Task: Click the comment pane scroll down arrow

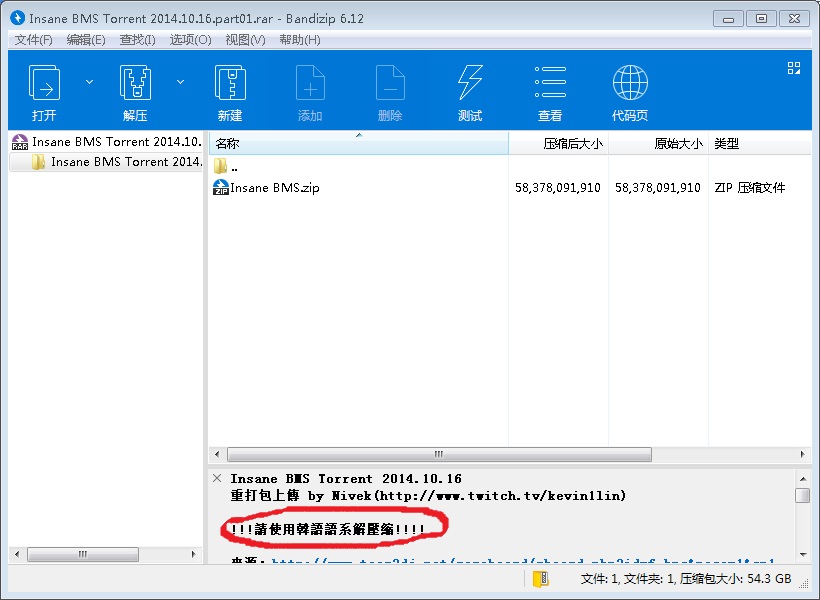Action: click(803, 554)
